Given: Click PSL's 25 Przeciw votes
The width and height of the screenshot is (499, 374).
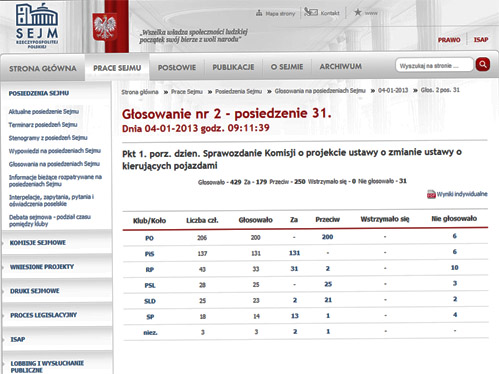Looking at the screenshot, I should (x=328, y=284).
